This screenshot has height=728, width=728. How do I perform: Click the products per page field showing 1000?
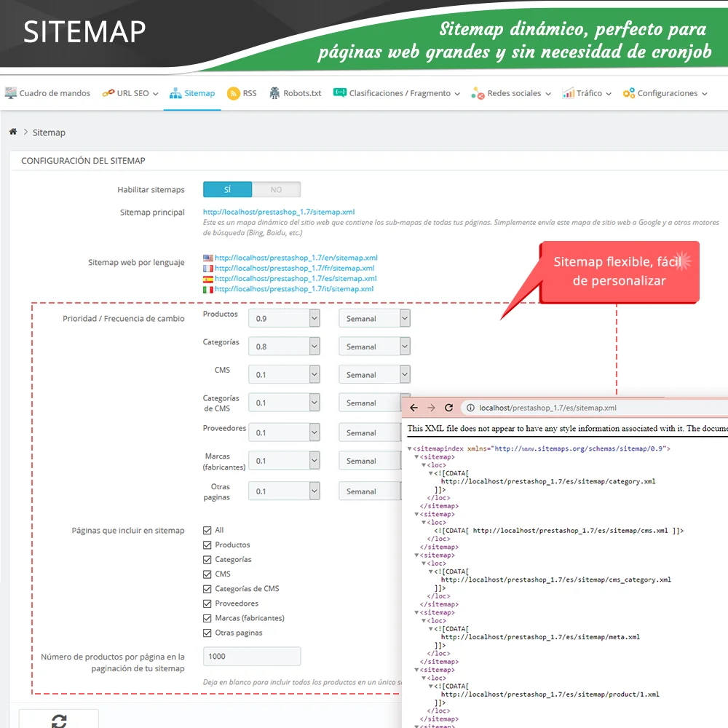click(x=252, y=656)
